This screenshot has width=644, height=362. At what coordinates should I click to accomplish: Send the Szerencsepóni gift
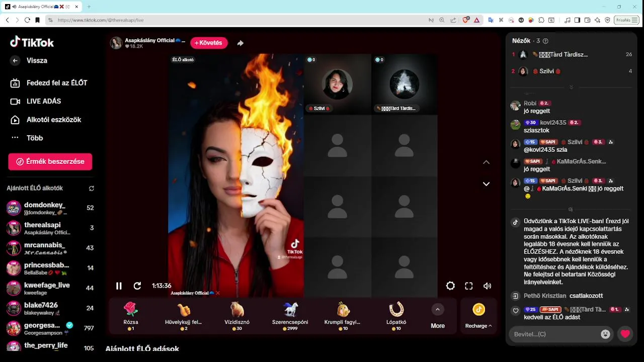(x=290, y=316)
